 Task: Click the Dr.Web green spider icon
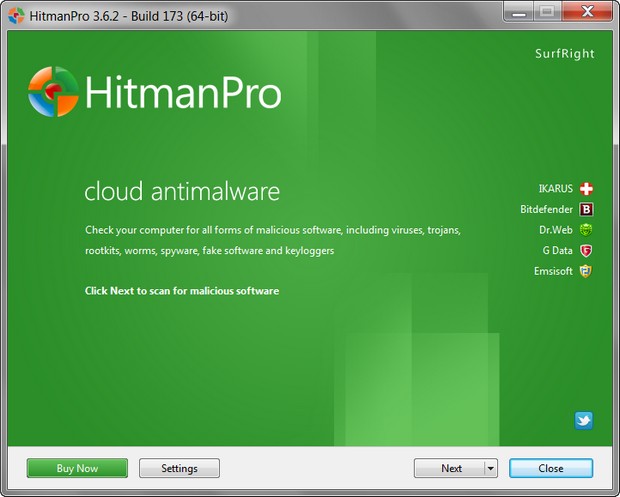[x=586, y=230]
